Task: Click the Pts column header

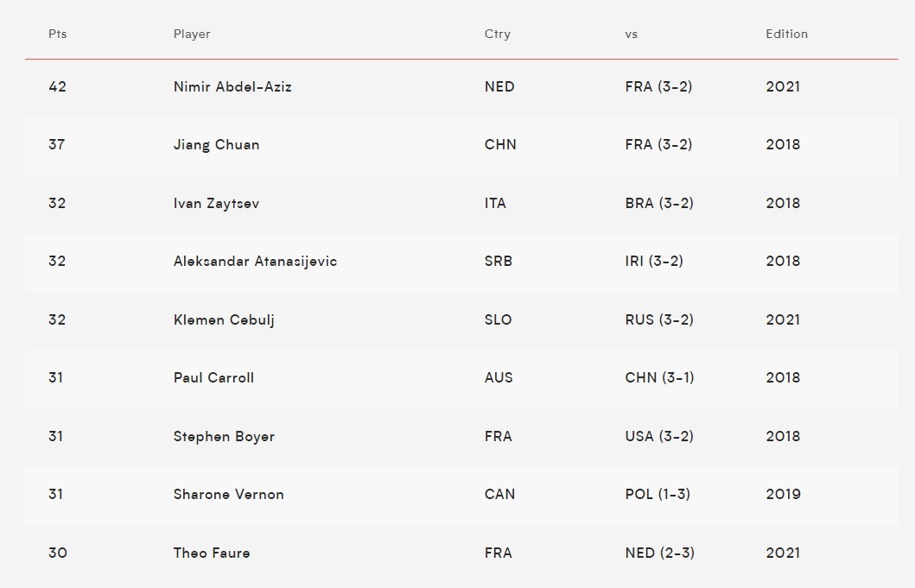Action: pyautogui.click(x=58, y=35)
